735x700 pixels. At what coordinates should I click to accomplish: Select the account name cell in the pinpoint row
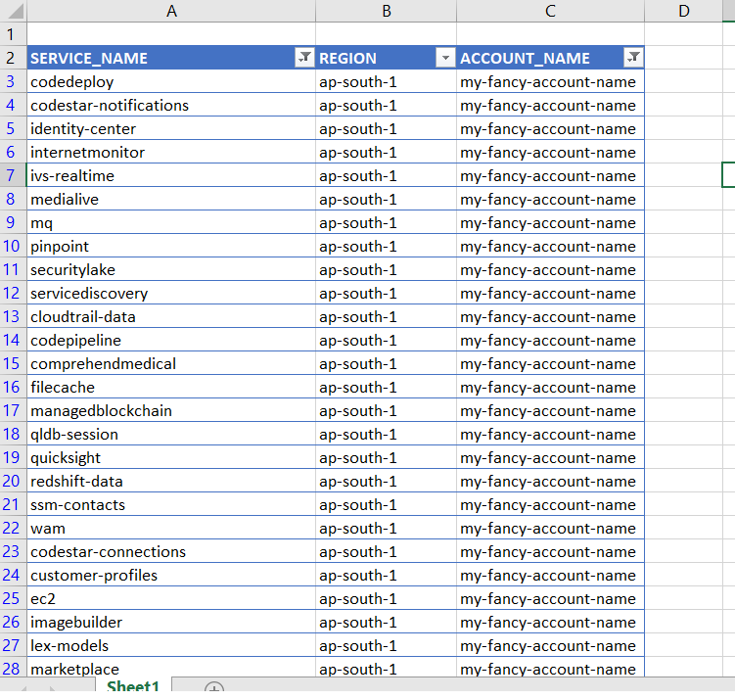(550, 246)
